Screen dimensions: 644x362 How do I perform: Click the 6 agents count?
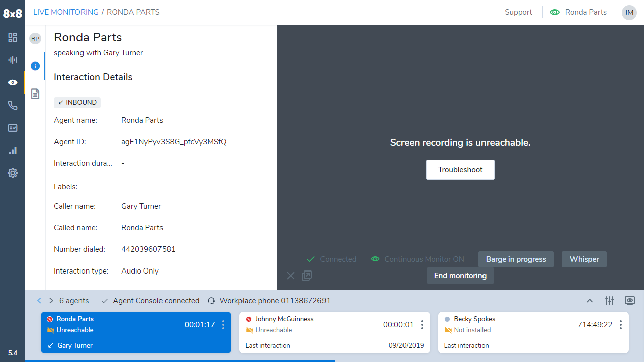(74, 301)
